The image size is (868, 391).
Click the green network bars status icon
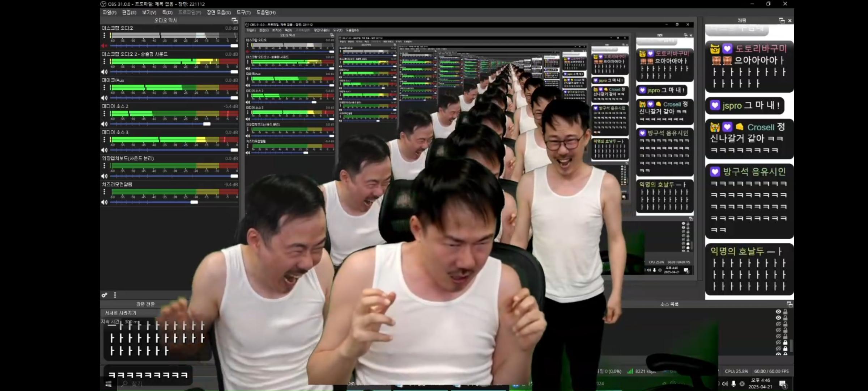coord(630,371)
